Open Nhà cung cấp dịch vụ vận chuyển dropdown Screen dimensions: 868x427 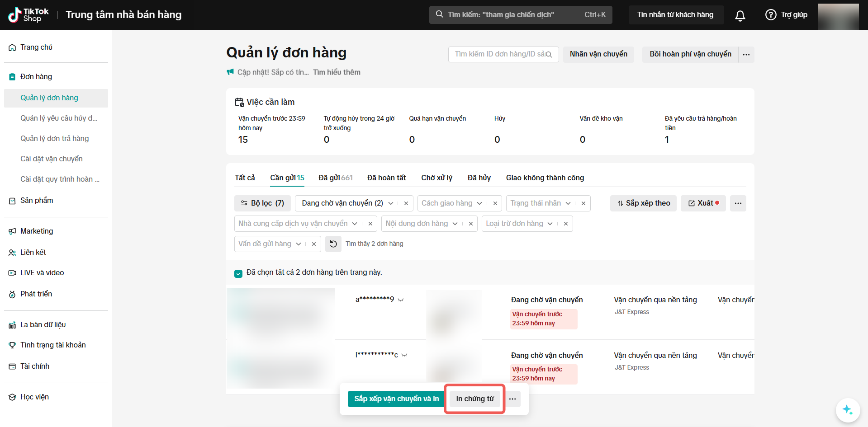click(x=355, y=224)
